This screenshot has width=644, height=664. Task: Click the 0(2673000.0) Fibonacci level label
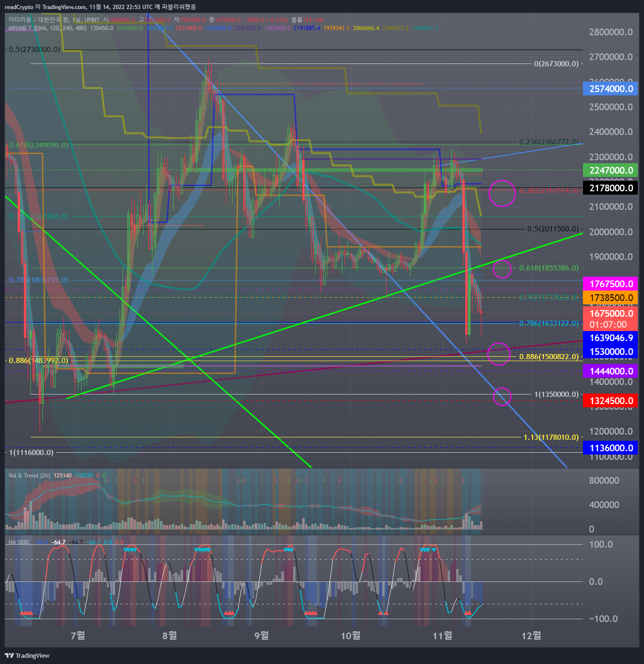coord(556,63)
